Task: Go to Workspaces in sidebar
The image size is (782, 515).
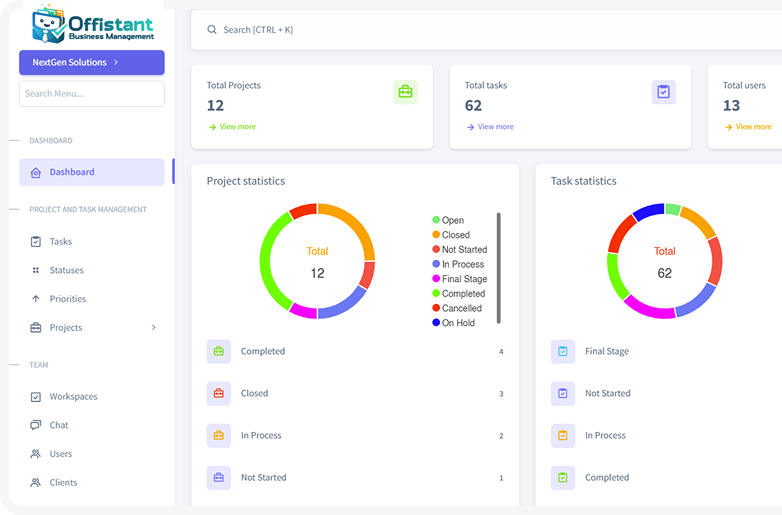Action: click(x=73, y=397)
